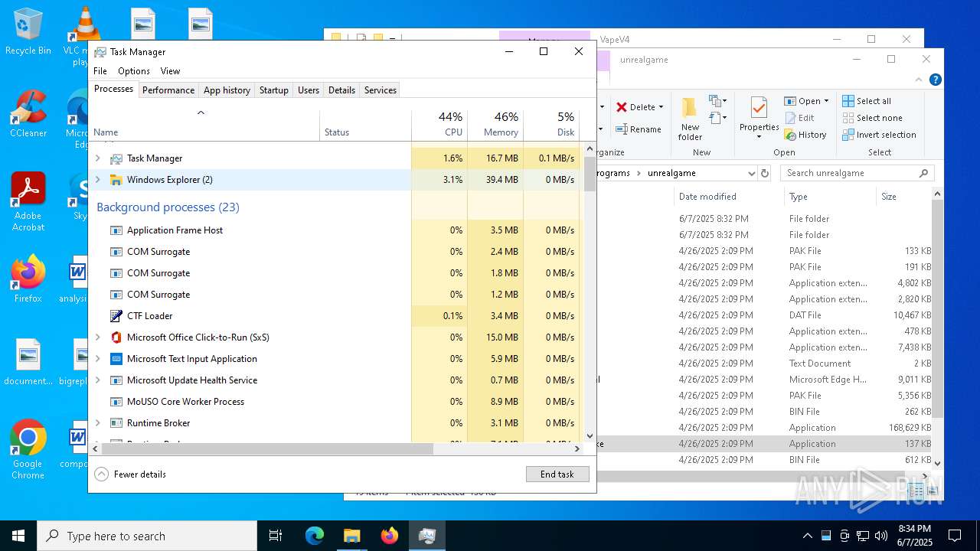980x551 pixels.
Task: Expand Microsoft Text Input Application entry
Action: coord(97,359)
